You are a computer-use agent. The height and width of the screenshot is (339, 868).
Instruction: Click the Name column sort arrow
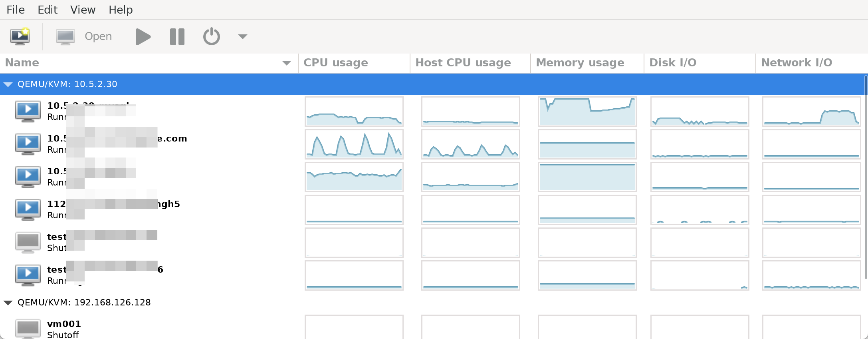coord(286,63)
